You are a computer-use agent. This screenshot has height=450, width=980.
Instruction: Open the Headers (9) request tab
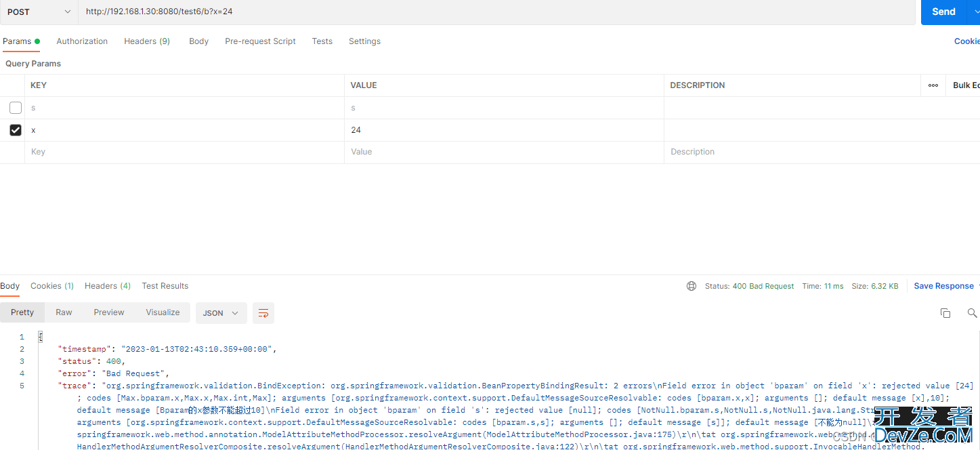coord(147,41)
